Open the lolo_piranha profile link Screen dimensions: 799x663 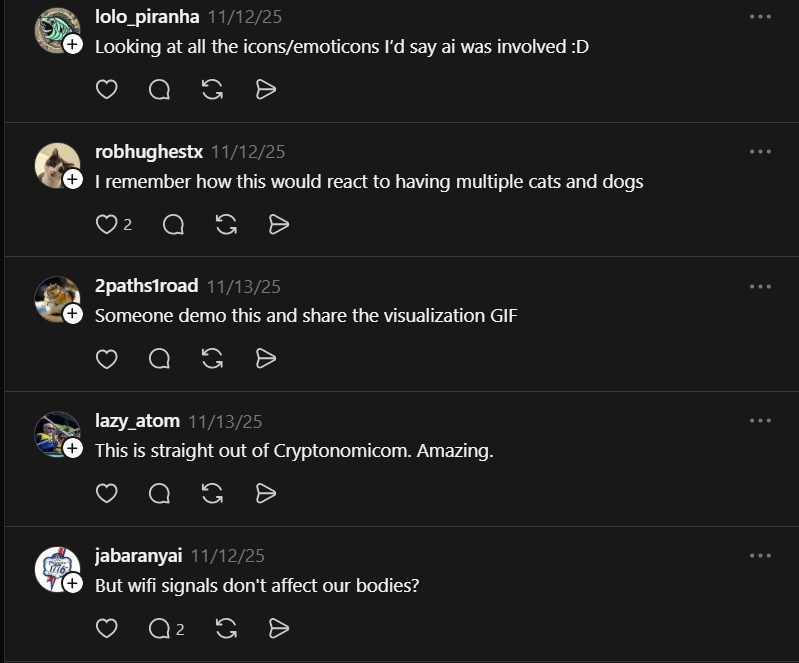tap(147, 17)
